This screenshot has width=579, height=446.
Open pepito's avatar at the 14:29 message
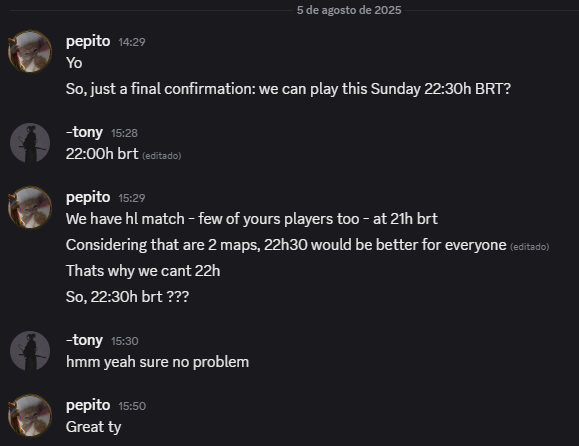[x=30, y=52]
